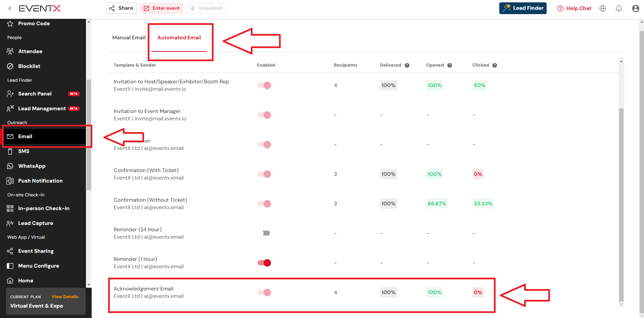This screenshot has height=318, width=644.
Task: Click the Share button
Action: pos(122,8)
